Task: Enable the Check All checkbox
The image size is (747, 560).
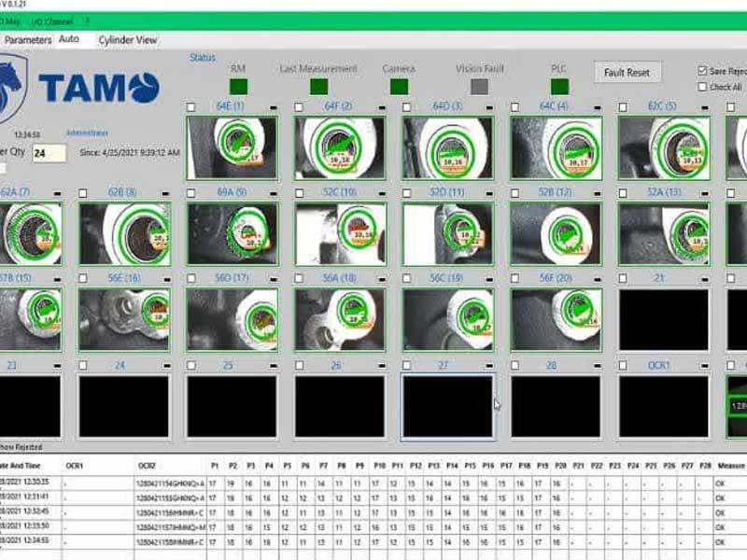Action: point(702,87)
